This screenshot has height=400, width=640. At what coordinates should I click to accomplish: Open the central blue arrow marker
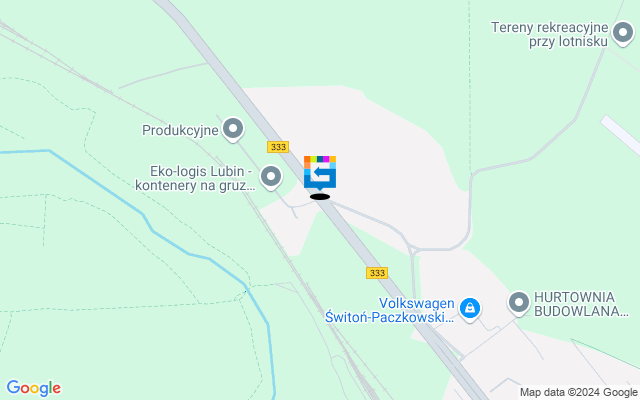pyautogui.click(x=320, y=173)
